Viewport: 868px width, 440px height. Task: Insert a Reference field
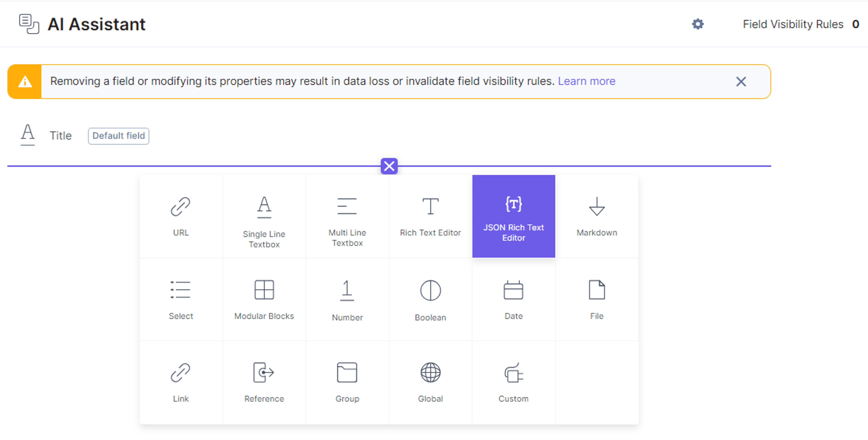coord(264,382)
